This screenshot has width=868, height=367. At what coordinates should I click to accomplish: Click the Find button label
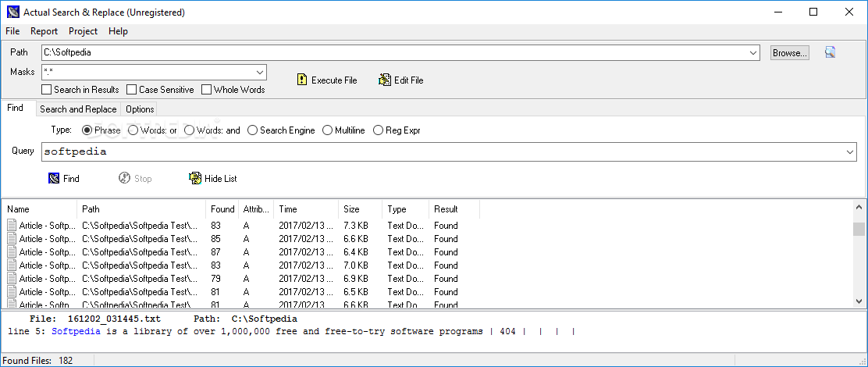click(x=71, y=179)
